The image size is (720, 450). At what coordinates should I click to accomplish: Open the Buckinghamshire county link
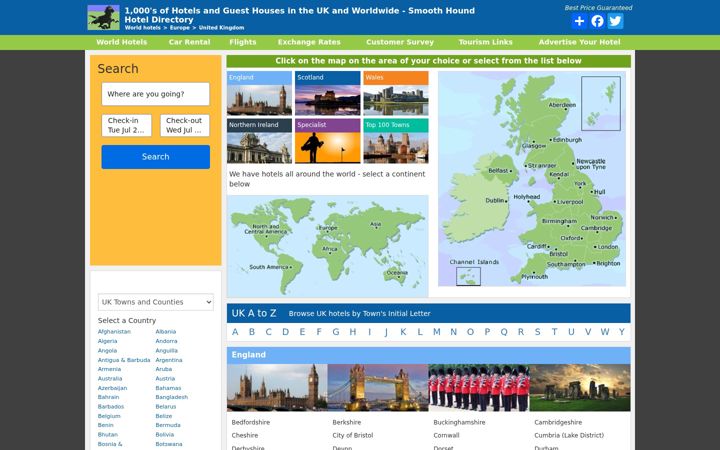pyautogui.click(x=459, y=422)
